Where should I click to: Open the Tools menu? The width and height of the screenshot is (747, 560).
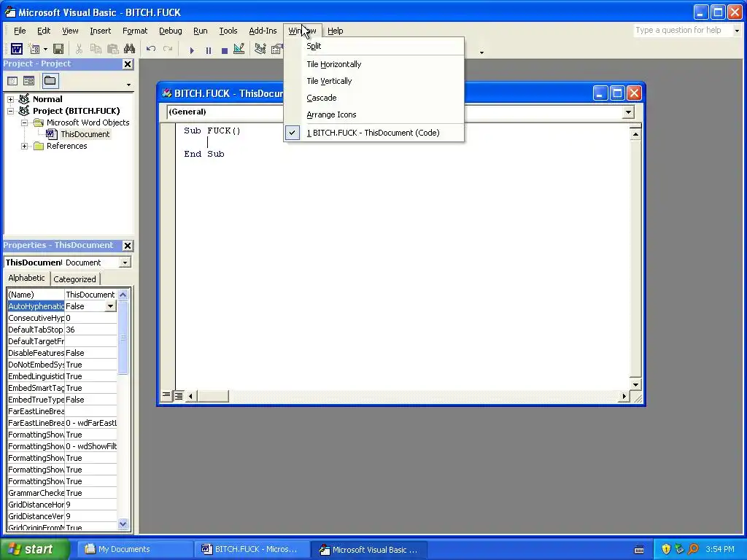[x=228, y=31]
